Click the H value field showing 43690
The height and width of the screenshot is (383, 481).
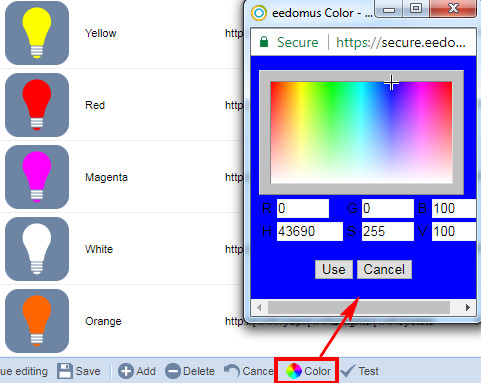(x=310, y=231)
